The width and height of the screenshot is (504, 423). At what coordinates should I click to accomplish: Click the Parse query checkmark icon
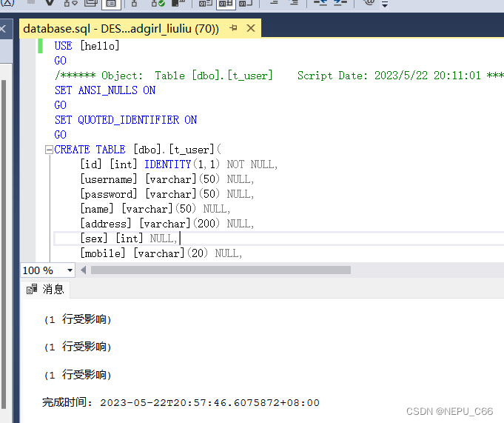pos(51,3)
